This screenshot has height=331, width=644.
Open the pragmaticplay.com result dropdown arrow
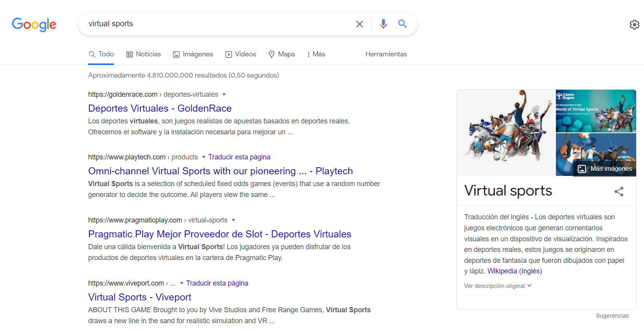tap(233, 220)
